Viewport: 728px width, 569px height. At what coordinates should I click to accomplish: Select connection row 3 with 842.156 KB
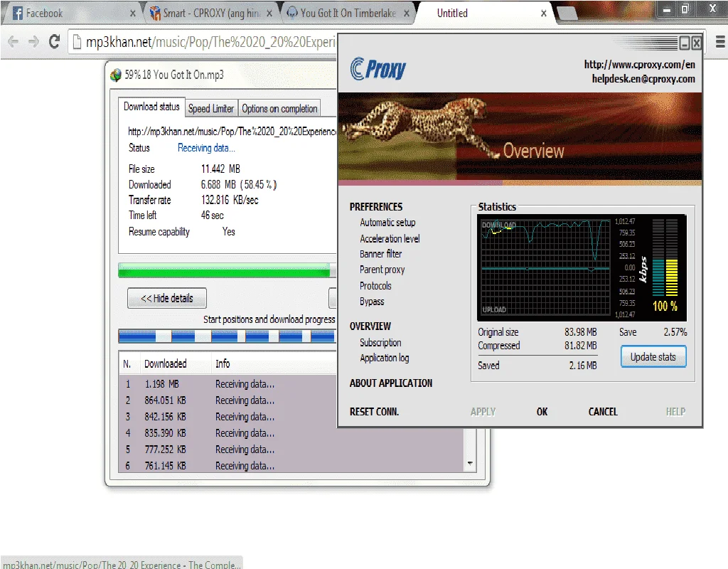tap(227, 417)
